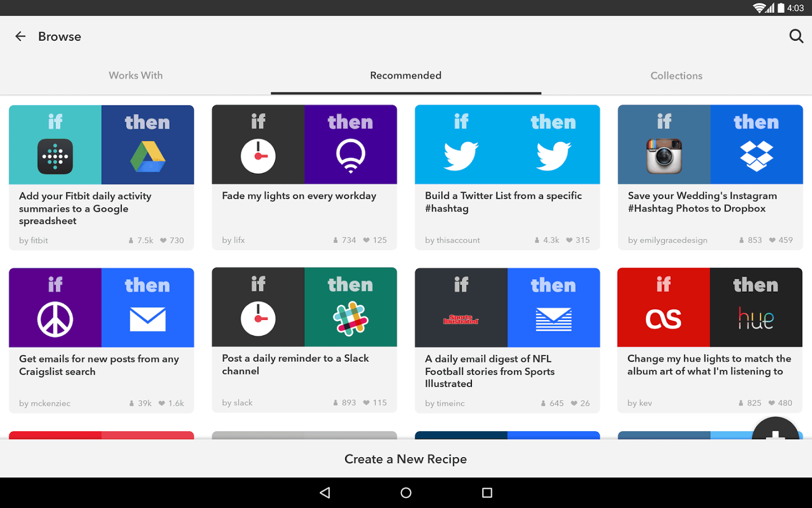Click the clock icon on Slack recipe
The height and width of the screenshot is (508, 812).
tap(258, 319)
